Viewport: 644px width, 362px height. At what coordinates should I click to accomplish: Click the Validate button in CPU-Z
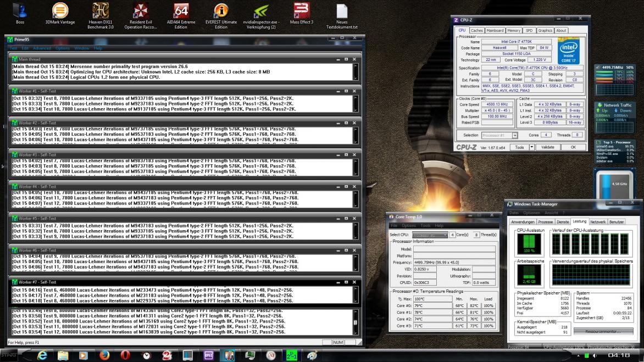pos(547,147)
